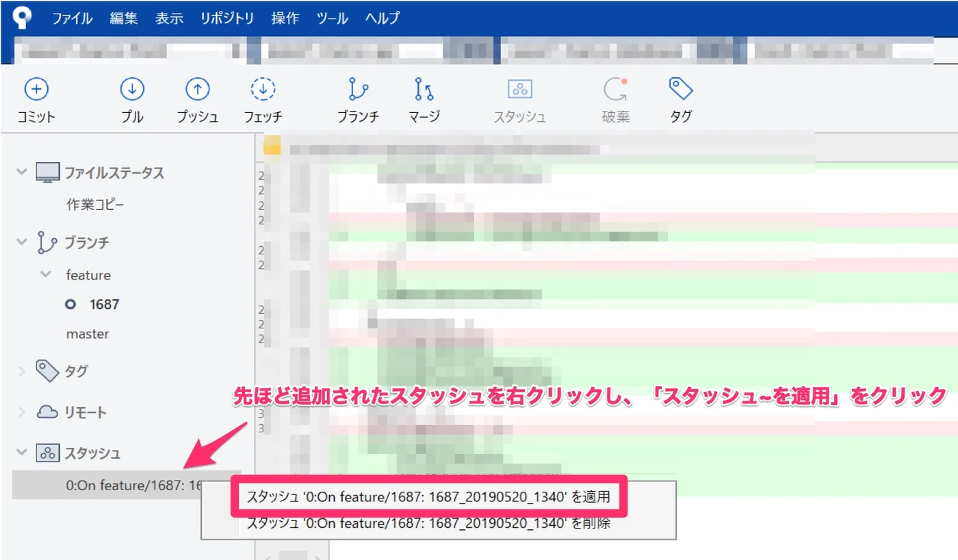Click the cloud icon beside リモート
The height and width of the screenshot is (560, 958).
pyautogui.click(x=47, y=412)
